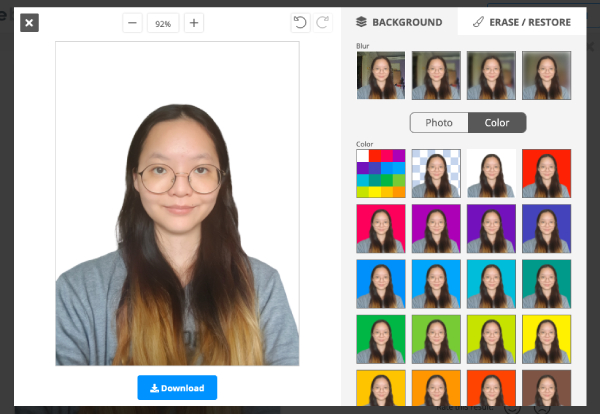Pick the pink background color

tap(381, 229)
